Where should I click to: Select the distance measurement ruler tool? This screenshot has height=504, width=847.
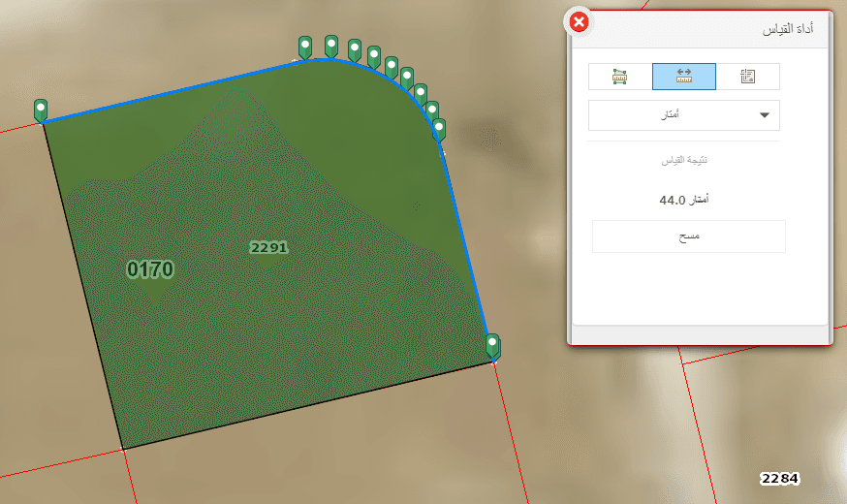click(x=684, y=77)
